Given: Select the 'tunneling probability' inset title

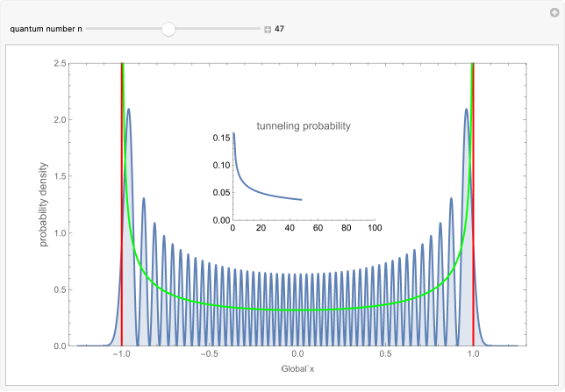Looking at the screenshot, I should [303, 125].
